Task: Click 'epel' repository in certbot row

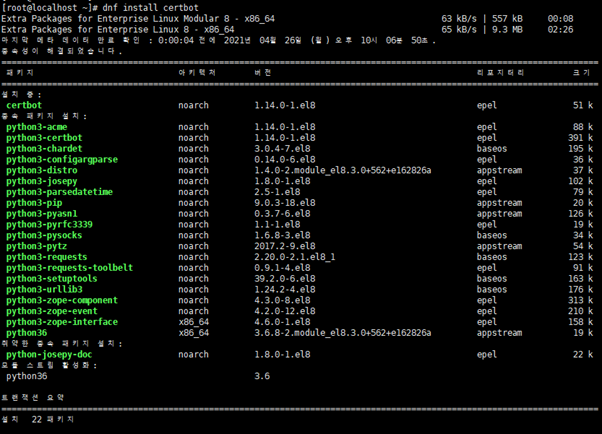Action: point(487,105)
